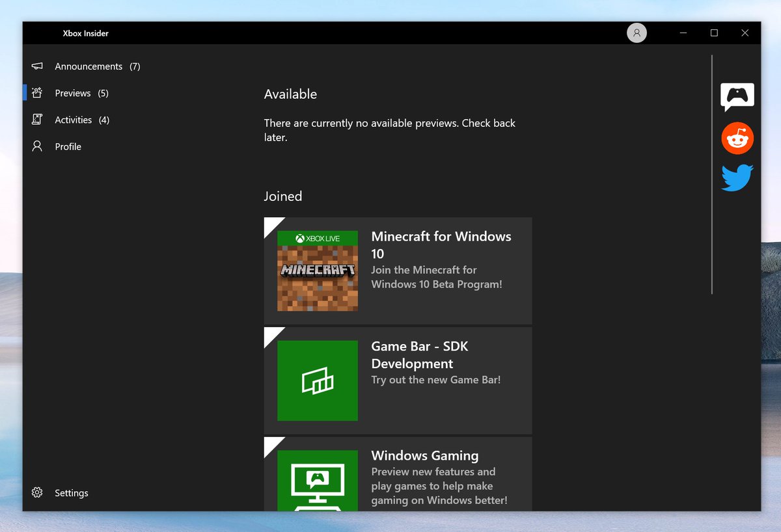781x532 pixels.
Task: Click the 'no available previews' message
Action: (390, 130)
